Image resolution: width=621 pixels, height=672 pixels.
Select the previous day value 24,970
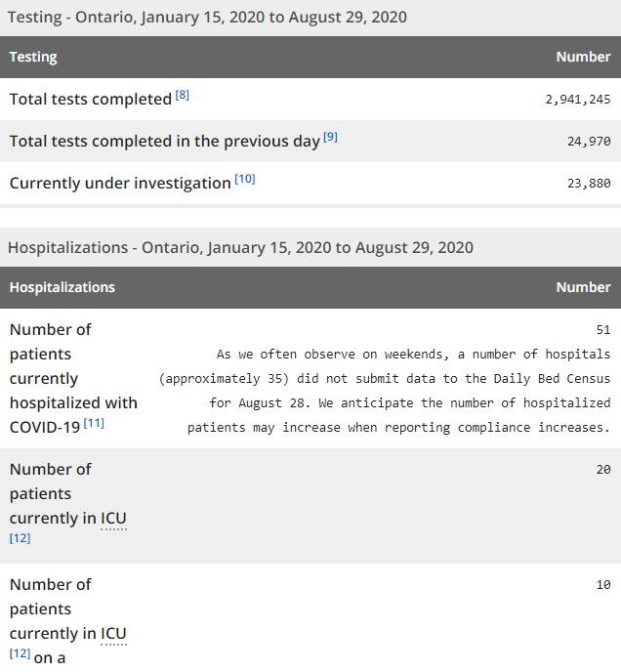(589, 142)
